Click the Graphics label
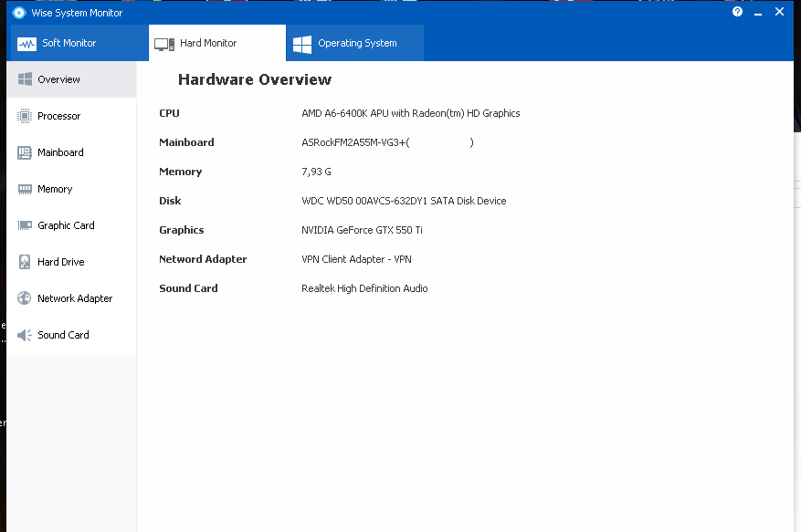Screen dimensions: 801x532 point(182,230)
